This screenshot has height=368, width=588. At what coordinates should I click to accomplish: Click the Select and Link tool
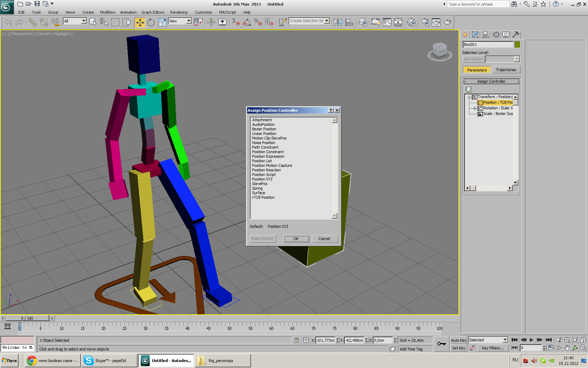click(x=33, y=22)
